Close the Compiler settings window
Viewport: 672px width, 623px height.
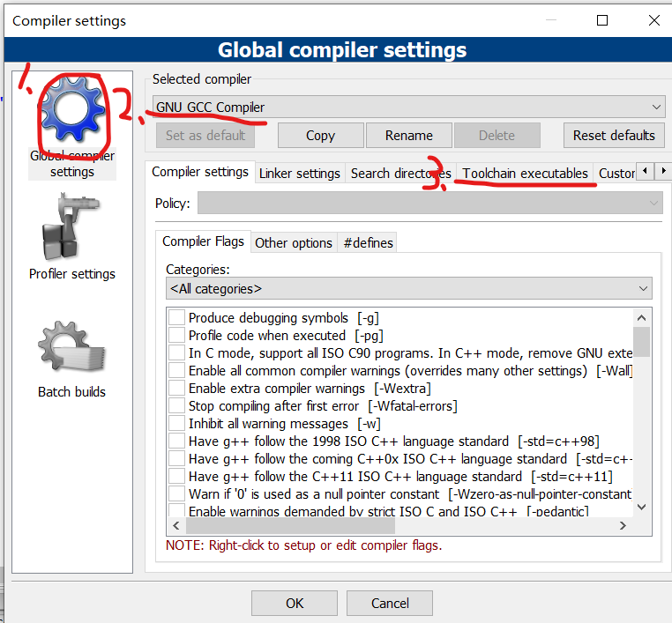(654, 20)
